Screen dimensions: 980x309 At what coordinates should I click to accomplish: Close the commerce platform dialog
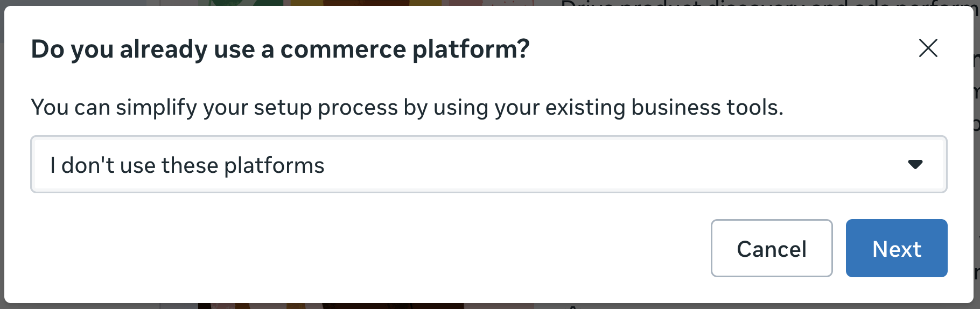(928, 48)
